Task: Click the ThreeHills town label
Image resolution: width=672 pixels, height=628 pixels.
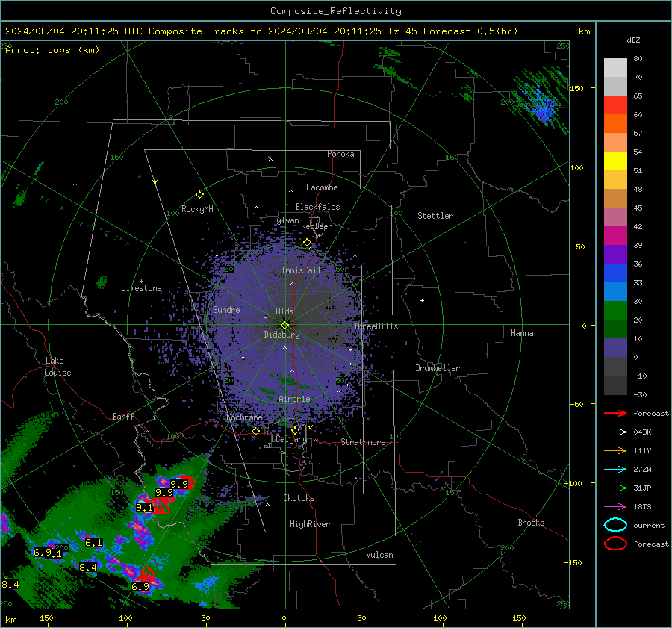Action: click(376, 326)
